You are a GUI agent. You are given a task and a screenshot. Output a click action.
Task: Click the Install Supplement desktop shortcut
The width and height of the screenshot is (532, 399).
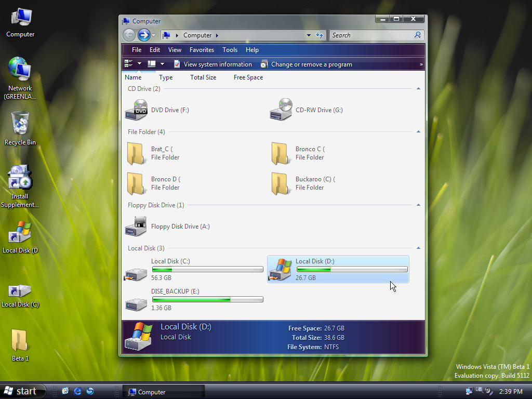click(20, 187)
